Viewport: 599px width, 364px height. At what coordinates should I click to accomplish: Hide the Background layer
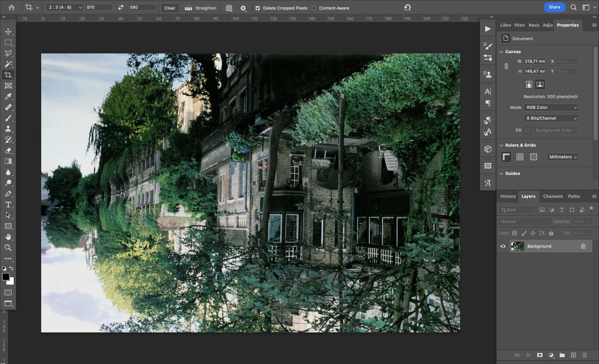point(503,246)
